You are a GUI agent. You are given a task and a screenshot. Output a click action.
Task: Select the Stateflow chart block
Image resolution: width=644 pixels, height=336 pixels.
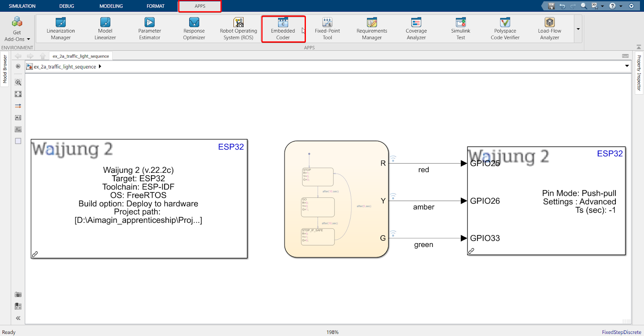336,199
